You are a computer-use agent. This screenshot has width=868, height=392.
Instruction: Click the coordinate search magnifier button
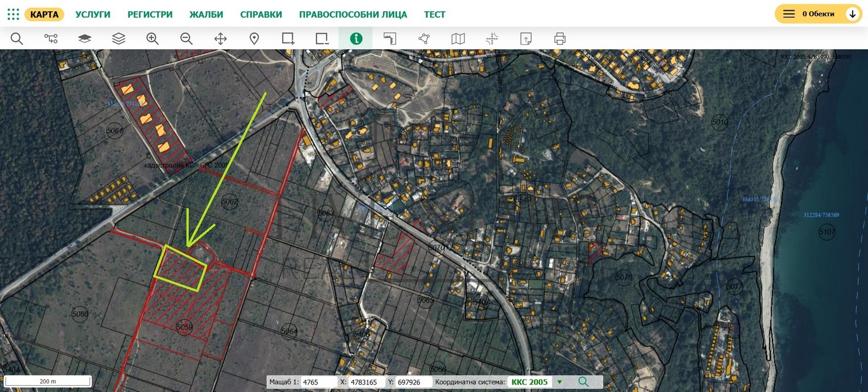click(583, 382)
